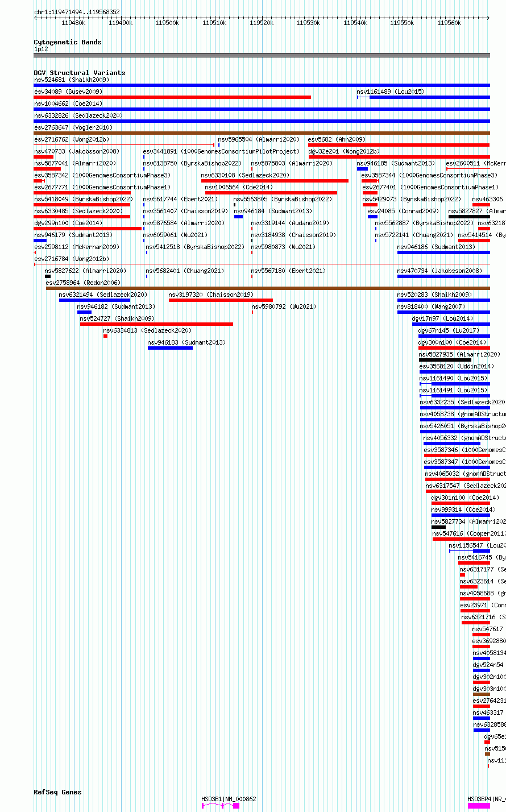Viewport: 506px width, 812px height.
Task: Select dgv32e201 (Wong2012b) label
Action: pyautogui.click(x=344, y=151)
